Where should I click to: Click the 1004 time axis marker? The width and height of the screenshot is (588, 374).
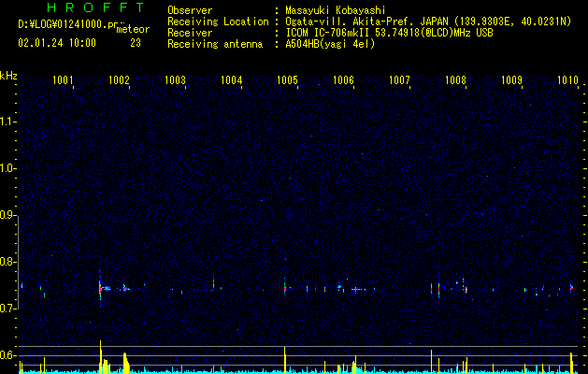point(232,80)
